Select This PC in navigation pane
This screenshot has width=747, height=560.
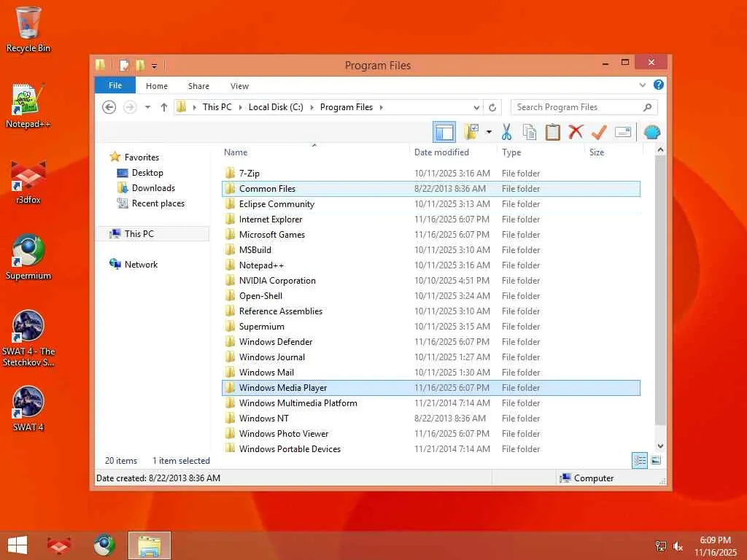coord(152,234)
